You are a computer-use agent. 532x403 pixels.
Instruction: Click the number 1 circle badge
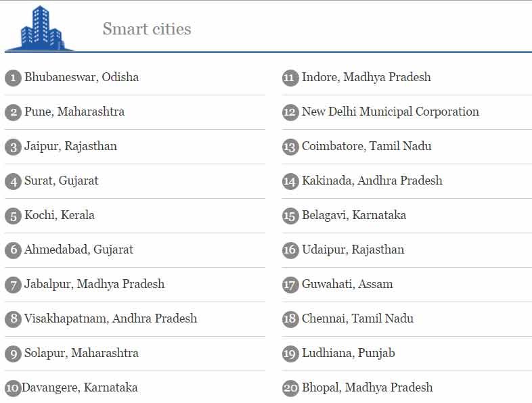click(14, 78)
